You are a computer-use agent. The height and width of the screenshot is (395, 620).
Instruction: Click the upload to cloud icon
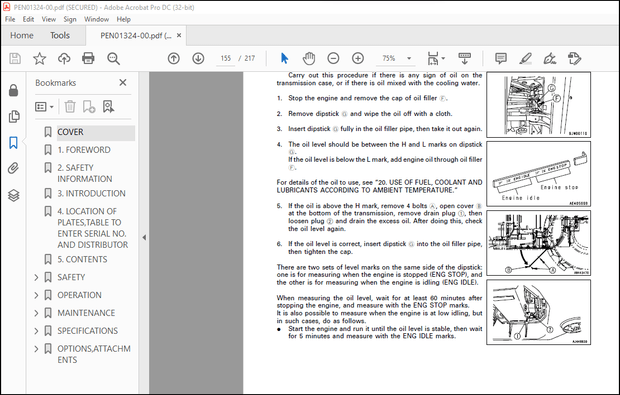tap(64, 59)
